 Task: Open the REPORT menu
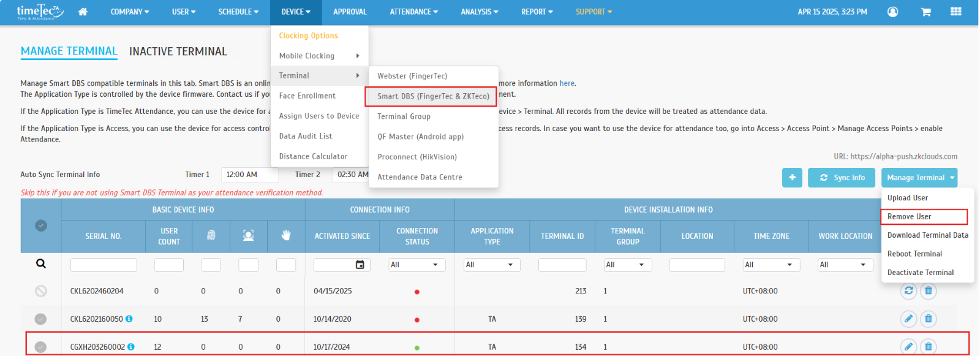(x=537, y=12)
